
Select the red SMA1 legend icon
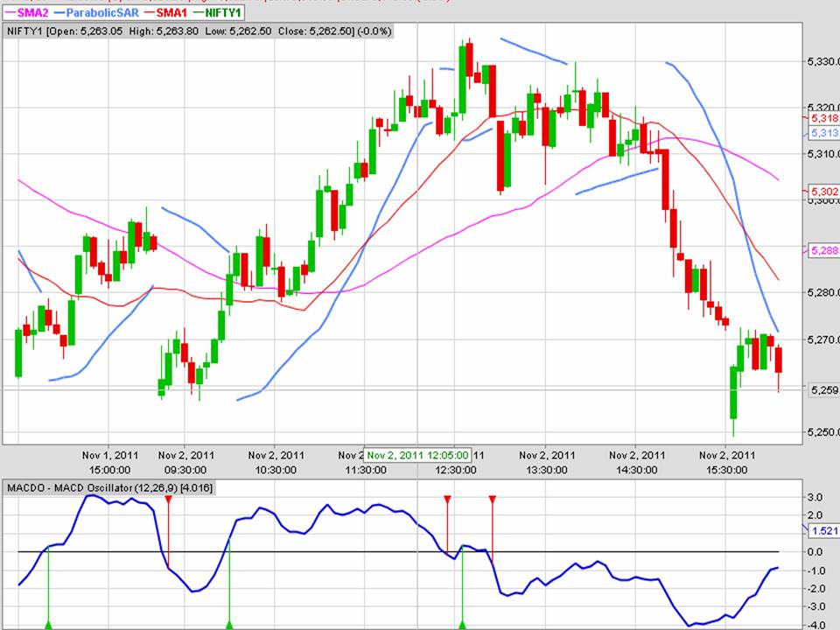[149, 14]
